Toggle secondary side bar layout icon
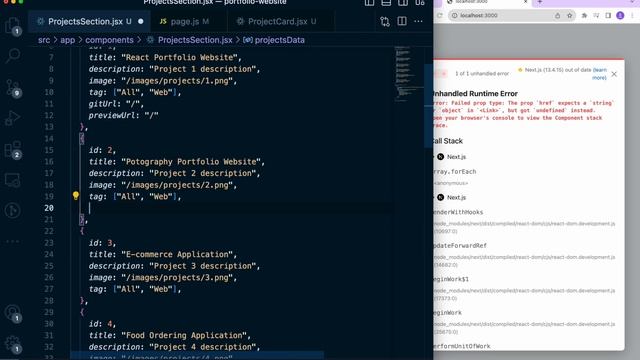The image size is (640, 360). 403,2
